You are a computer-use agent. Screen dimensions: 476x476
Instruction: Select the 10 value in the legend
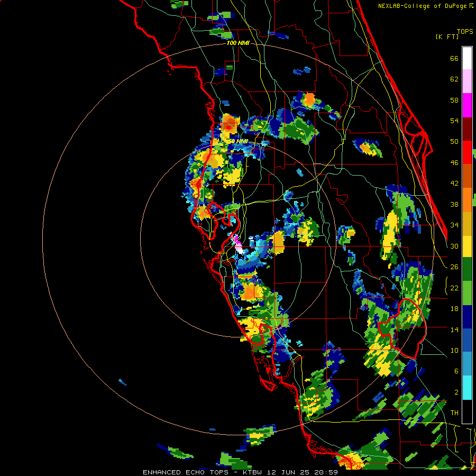coord(454,350)
